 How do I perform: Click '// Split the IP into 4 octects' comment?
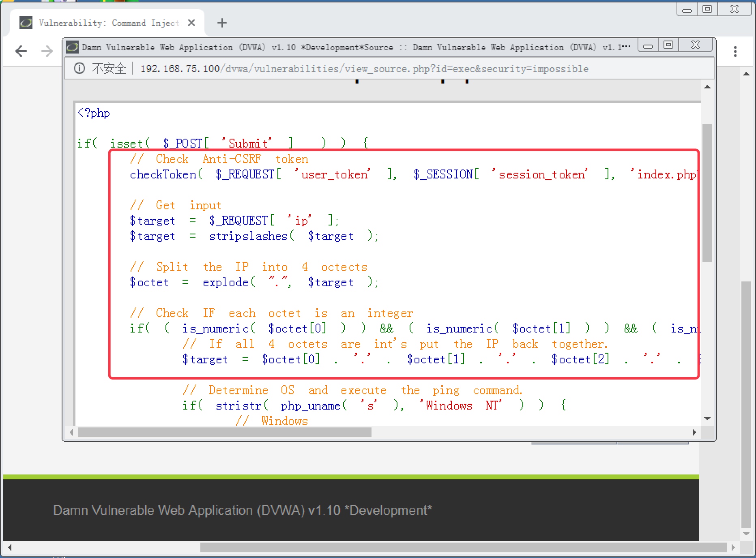point(248,267)
